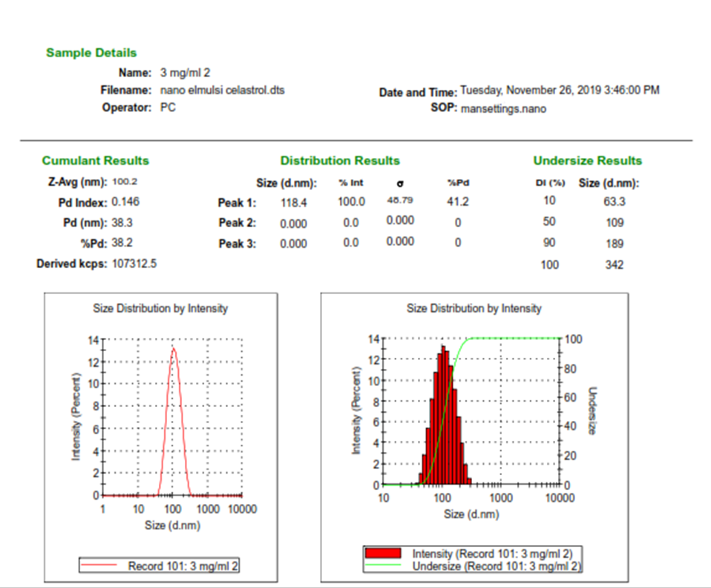Click the Pd Index value 0.146
Viewport: 711px width, 588px height.
[125, 201]
